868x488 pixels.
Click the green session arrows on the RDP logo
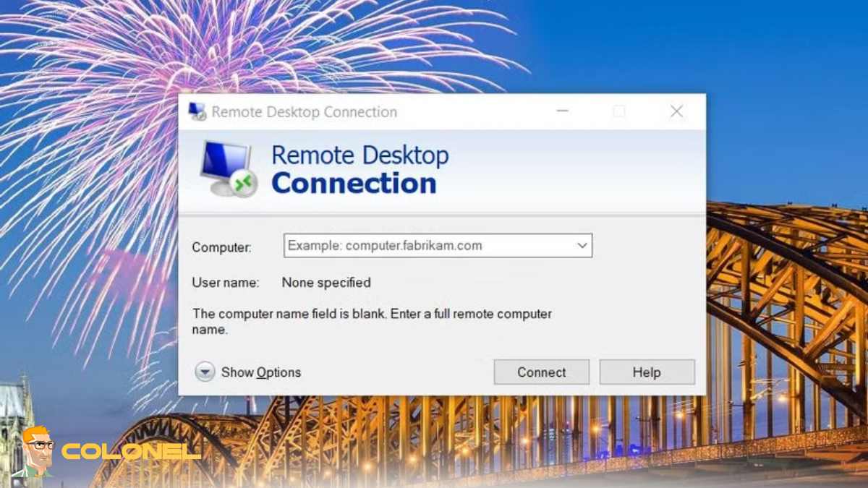(x=244, y=183)
